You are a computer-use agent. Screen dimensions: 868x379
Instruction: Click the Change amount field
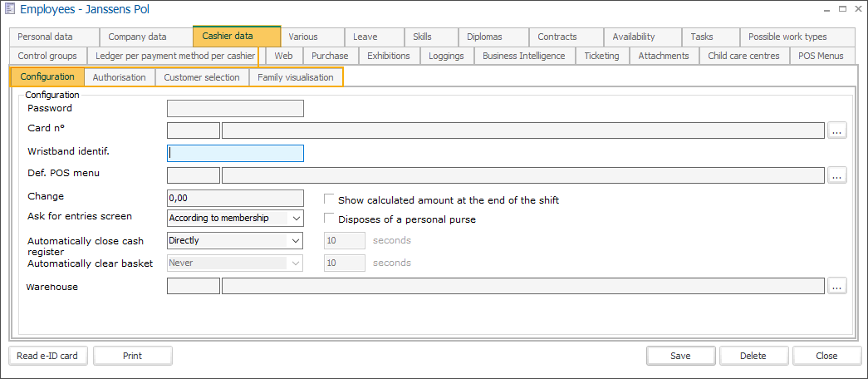235,198
